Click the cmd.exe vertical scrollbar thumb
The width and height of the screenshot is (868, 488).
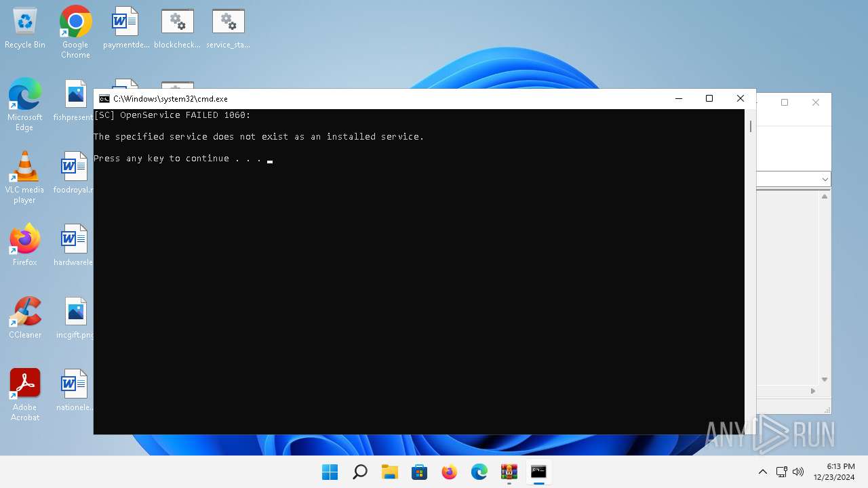point(751,126)
